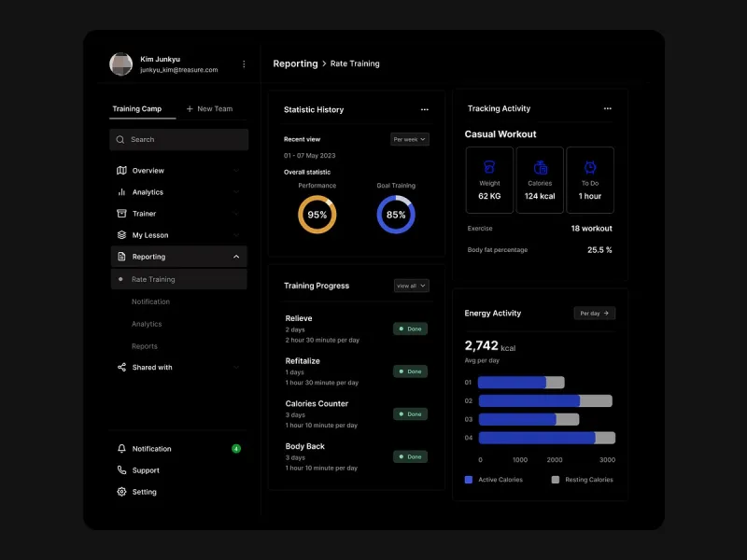
Task: Switch to the Training Camp tab
Action: click(137, 108)
